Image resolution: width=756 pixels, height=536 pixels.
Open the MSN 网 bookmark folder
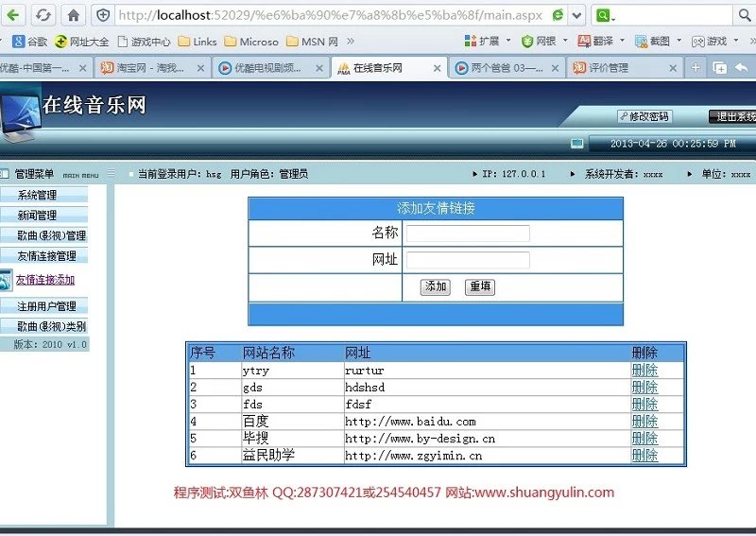point(312,42)
